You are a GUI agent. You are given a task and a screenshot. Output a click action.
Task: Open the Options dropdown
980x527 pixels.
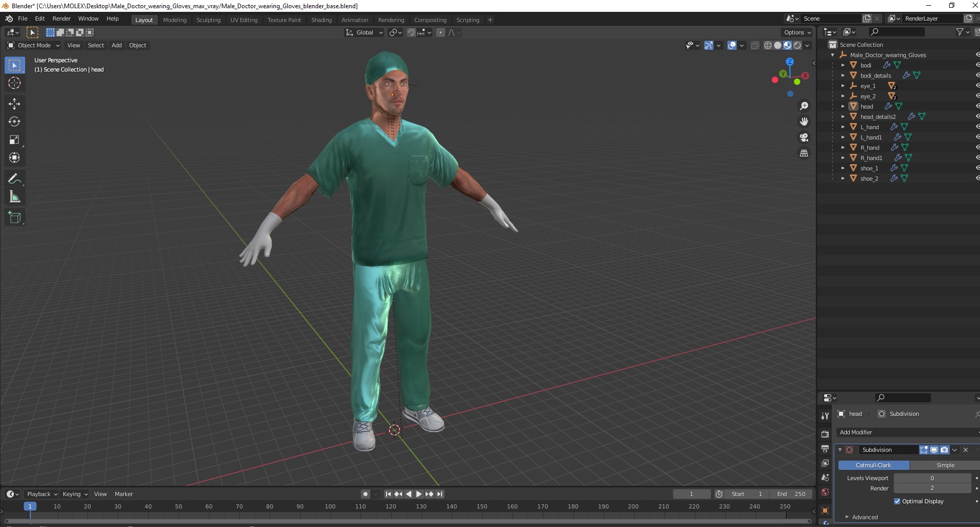[797, 32]
